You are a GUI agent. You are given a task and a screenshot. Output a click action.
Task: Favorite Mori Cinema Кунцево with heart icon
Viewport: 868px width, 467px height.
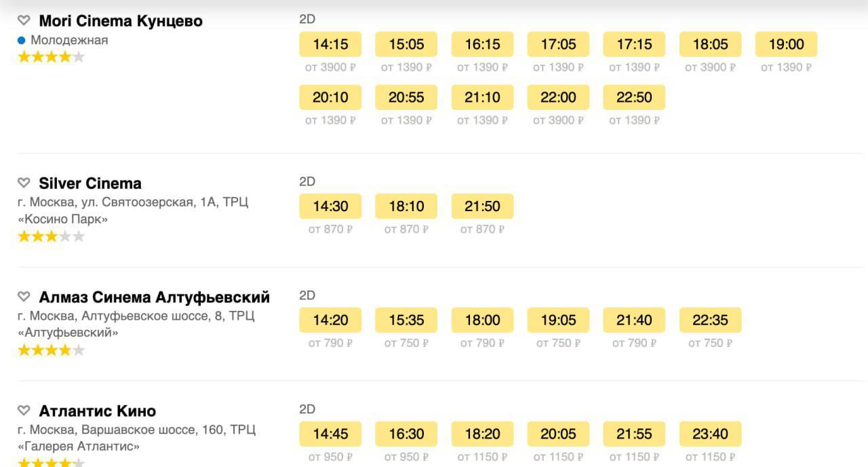click(x=24, y=20)
